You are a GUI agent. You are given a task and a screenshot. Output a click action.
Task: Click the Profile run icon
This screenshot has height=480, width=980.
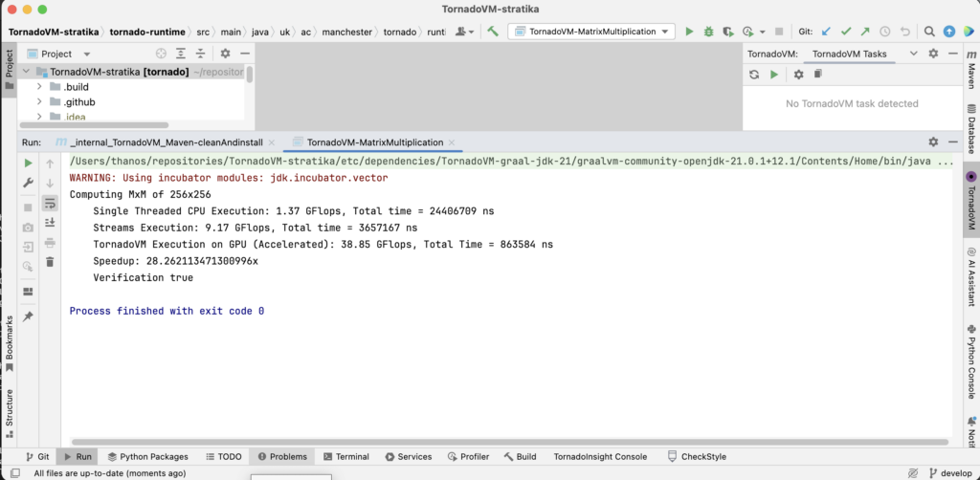(747, 32)
